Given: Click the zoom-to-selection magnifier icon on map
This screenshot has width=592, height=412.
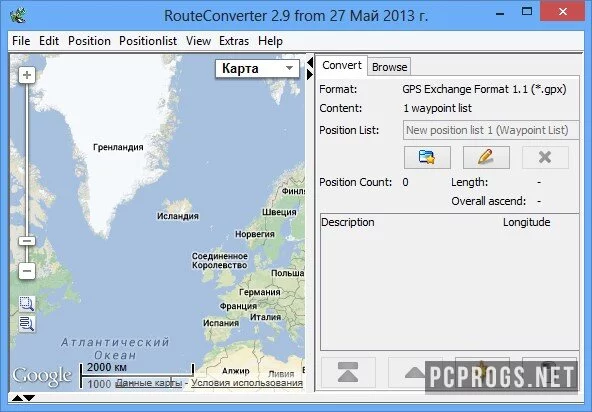Looking at the screenshot, I should click(x=27, y=304).
